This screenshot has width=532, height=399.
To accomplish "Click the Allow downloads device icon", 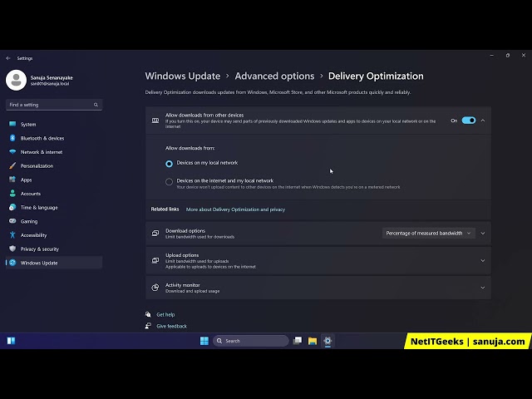I will point(155,121).
